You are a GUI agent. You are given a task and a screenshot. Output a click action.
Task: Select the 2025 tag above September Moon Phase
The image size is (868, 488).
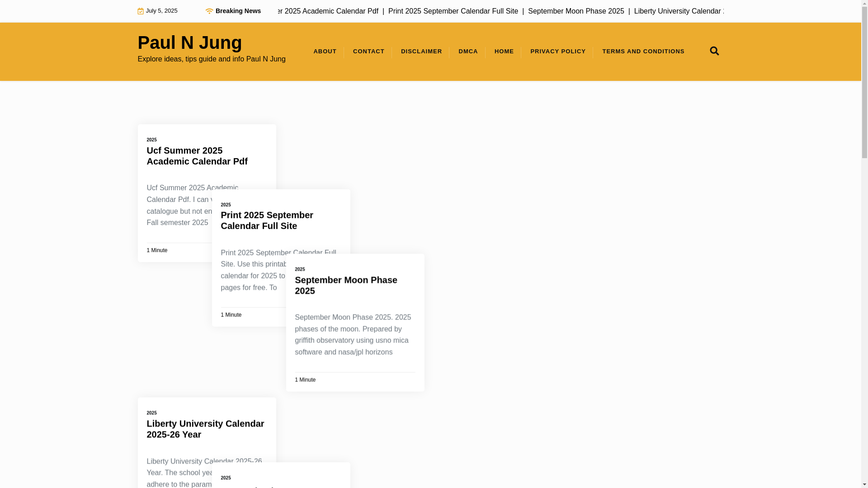pyautogui.click(x=300, y=269)
